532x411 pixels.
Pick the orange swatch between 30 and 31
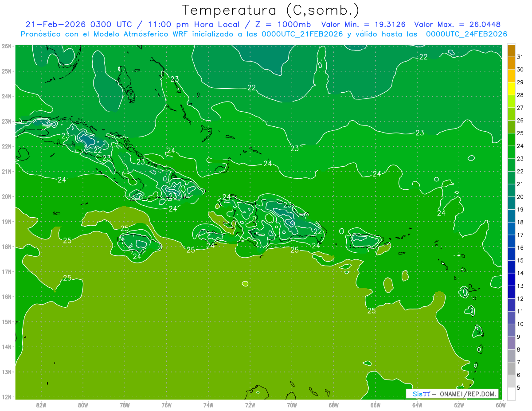[x=511, y=63]
